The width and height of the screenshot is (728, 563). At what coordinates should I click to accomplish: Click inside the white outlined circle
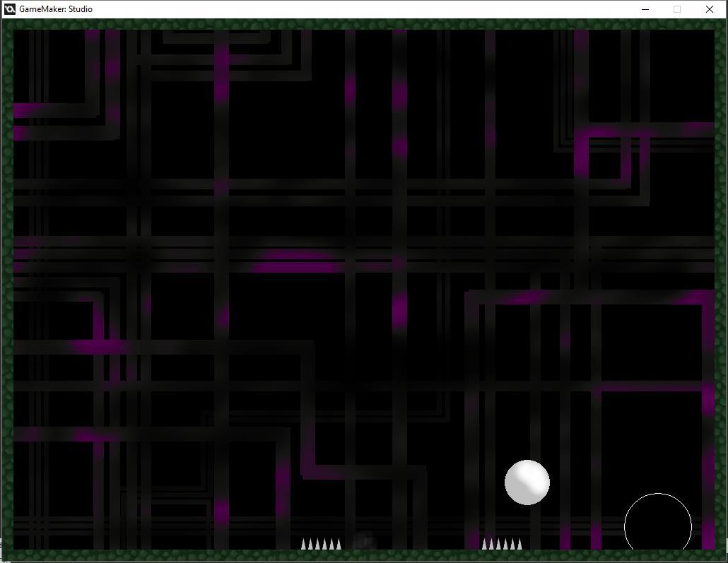[657, 524]
